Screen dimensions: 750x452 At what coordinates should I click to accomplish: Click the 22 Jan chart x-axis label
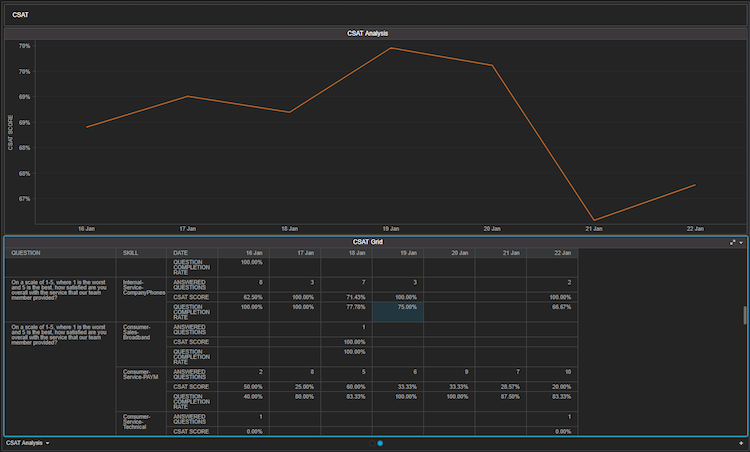tap(695, 229)
